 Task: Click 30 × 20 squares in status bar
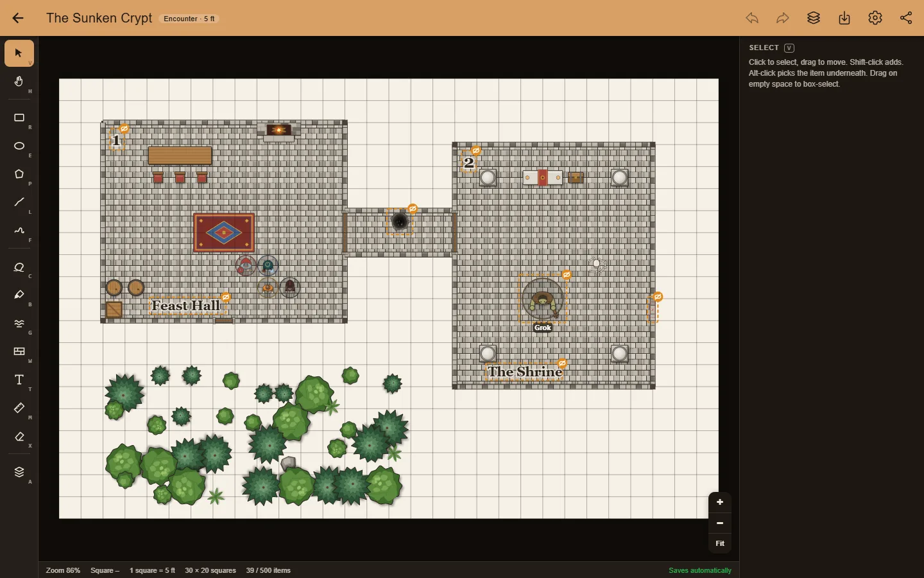pyautogui.click(x=210, y=570)
